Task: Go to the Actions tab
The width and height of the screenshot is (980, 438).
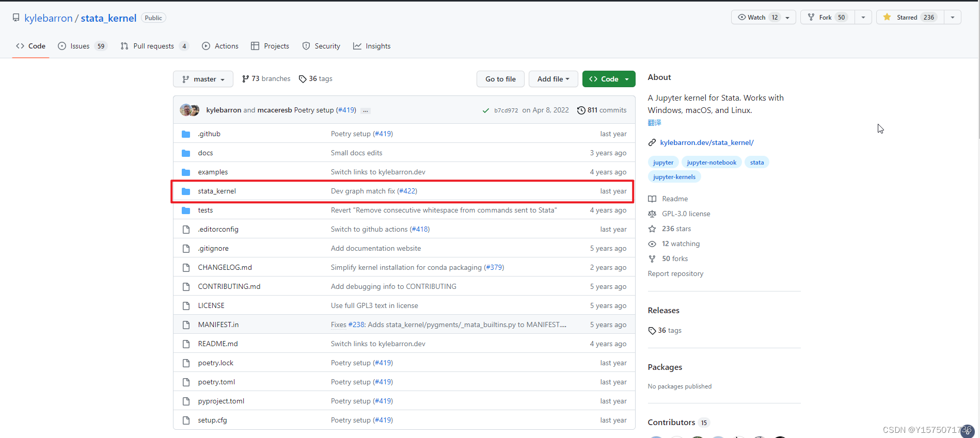Action: (x=220, y=46)
